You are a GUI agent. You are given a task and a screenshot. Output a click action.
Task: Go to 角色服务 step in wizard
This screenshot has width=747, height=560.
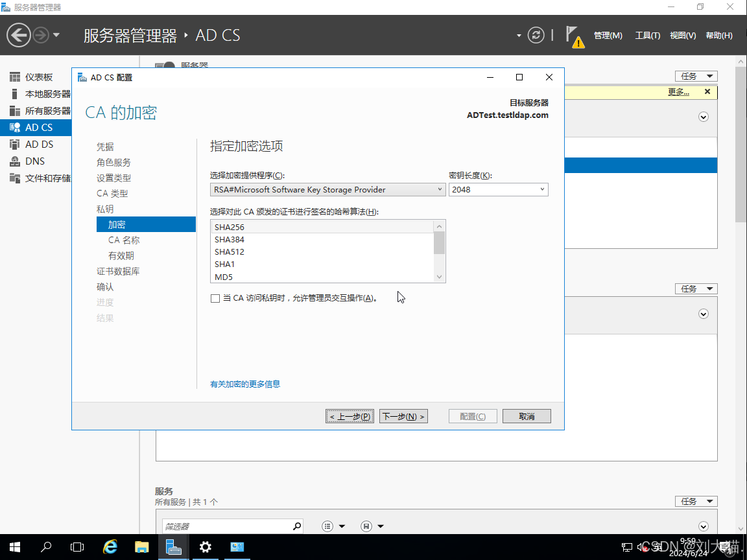[x=113, y=163]
